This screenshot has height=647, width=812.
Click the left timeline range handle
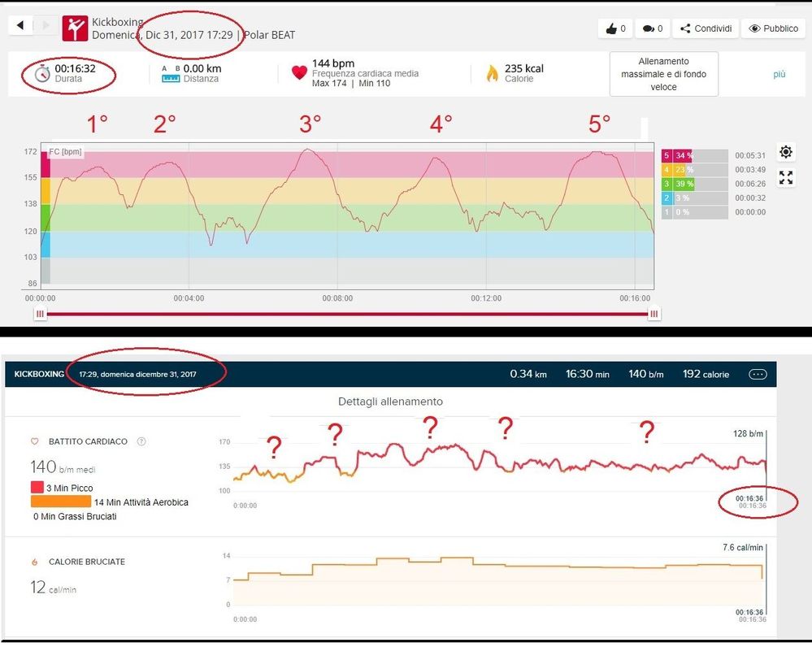(x=39, y=315)
